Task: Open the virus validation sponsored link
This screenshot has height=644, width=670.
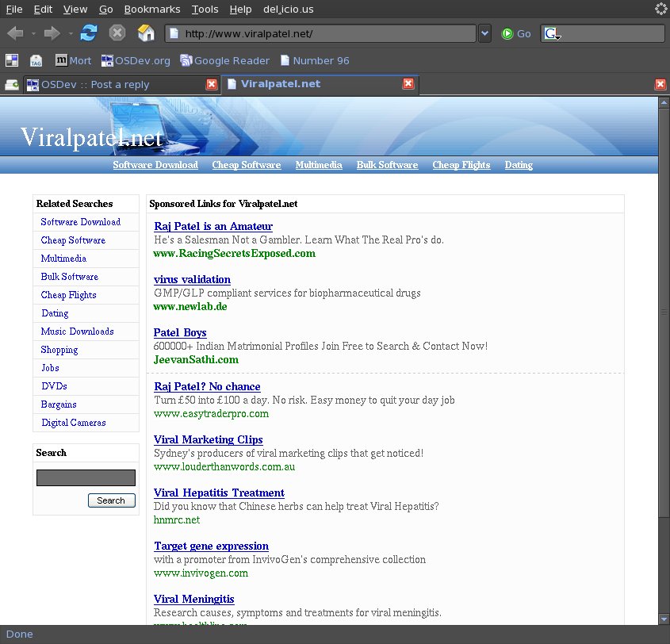Action: pos(193,279)
